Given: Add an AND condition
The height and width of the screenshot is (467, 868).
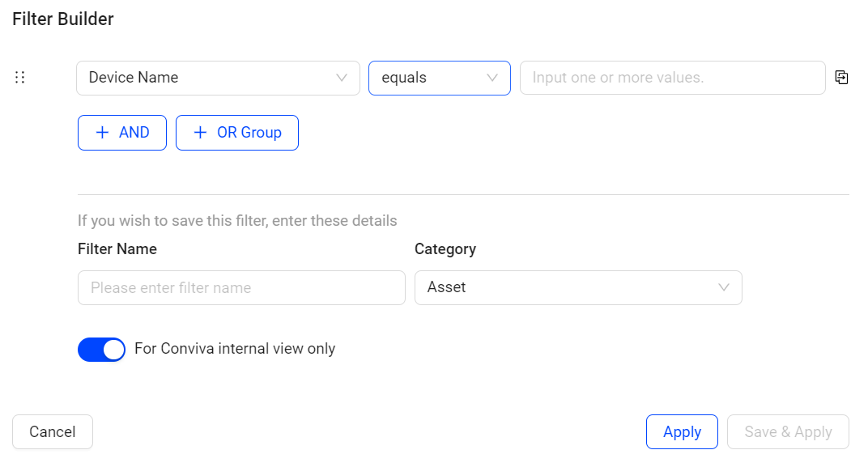Looking at the screenshot, I should click(122, 133).
